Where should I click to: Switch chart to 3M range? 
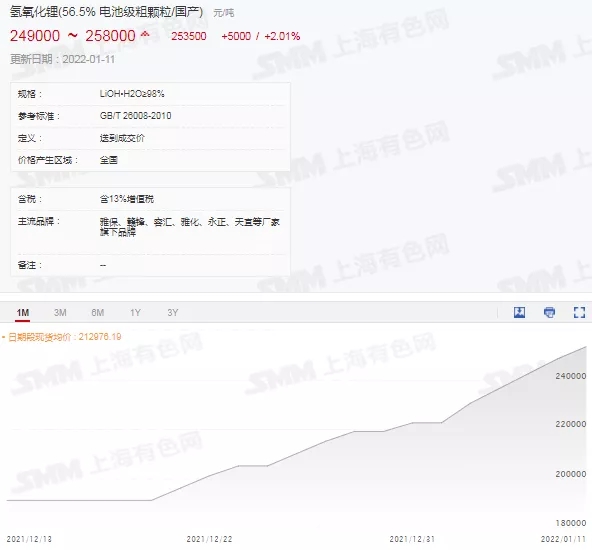point(60,313)
